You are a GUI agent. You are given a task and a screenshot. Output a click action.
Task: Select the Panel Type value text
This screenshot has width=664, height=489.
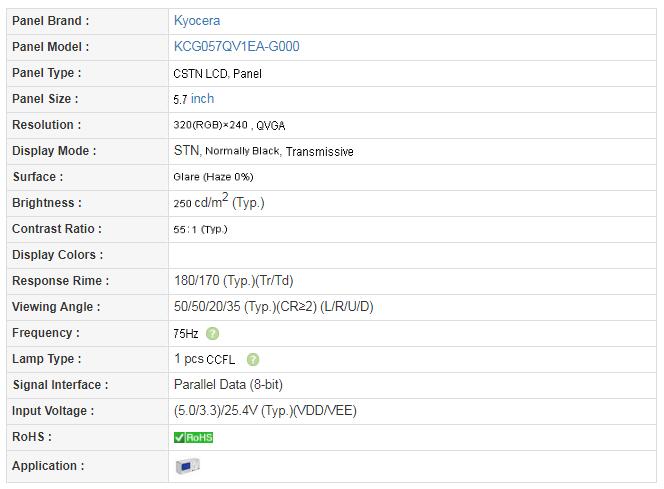click(x=217, y=74)
